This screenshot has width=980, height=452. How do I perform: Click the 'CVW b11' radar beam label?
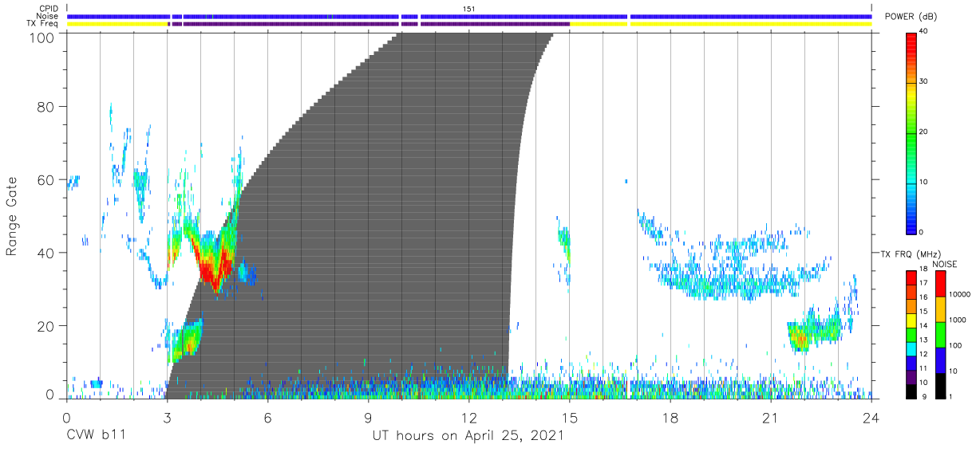[x=95, y=435]
